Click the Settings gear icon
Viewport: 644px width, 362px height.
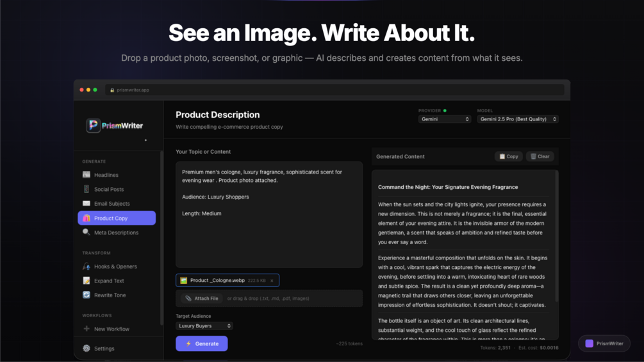click(x=87, y=348)
